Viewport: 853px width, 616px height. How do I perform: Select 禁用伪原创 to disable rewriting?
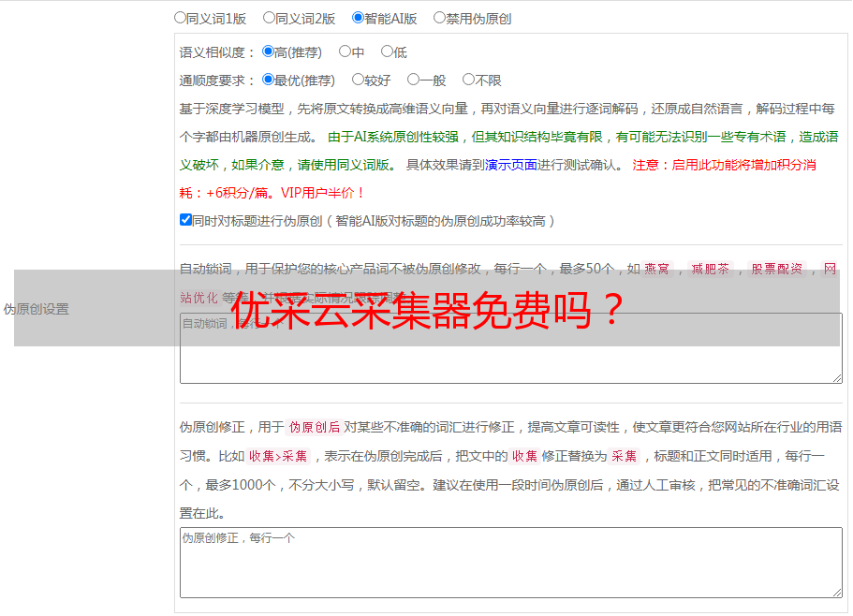439,18
